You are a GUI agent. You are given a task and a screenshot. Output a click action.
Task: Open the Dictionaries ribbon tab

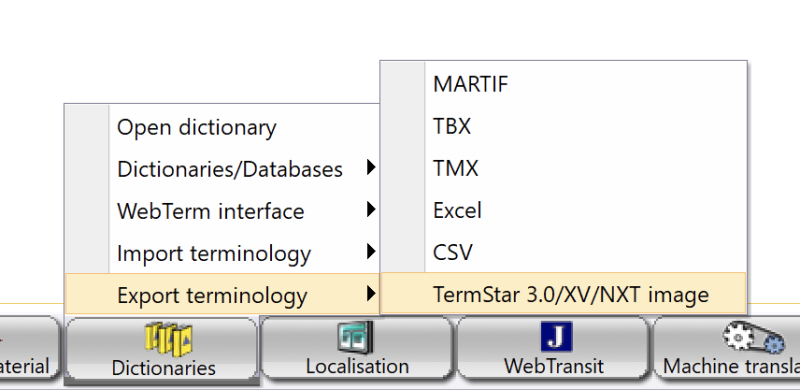point(163,349)
